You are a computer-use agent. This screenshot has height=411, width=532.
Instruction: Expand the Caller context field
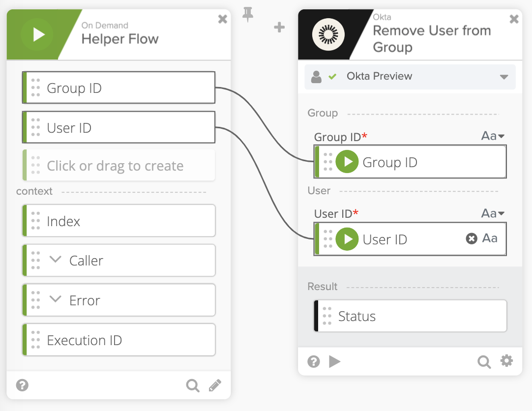56,260
